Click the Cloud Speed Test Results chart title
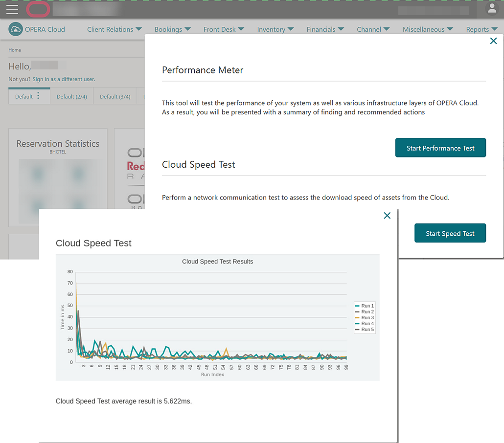The height and width of the screenshot is (443, 504). [x=218, y=262]
